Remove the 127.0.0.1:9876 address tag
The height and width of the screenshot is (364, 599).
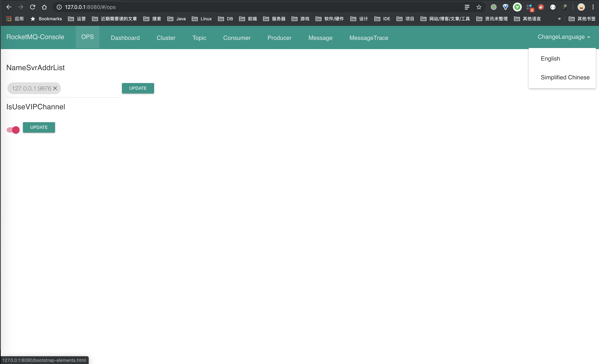click(55, 88)
